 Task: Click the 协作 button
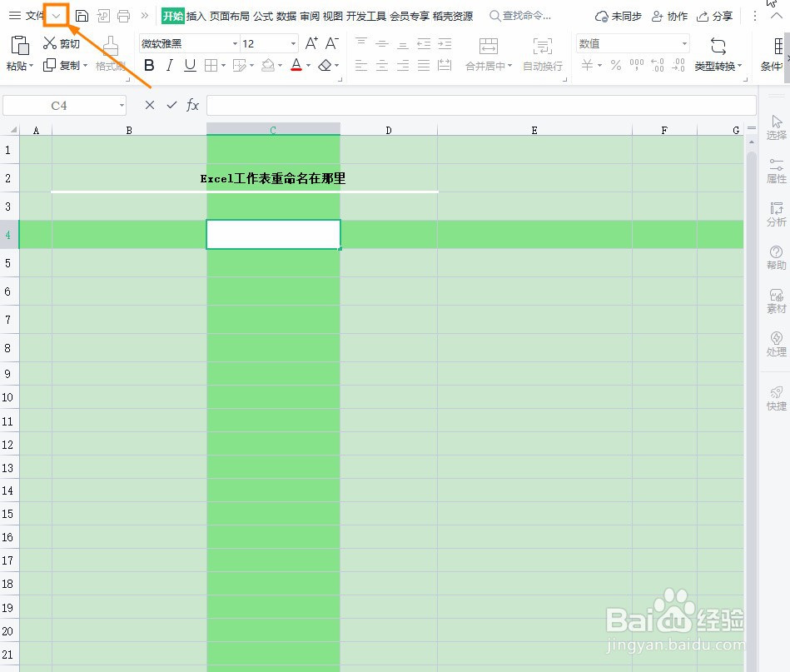click(x=669, y=16)
